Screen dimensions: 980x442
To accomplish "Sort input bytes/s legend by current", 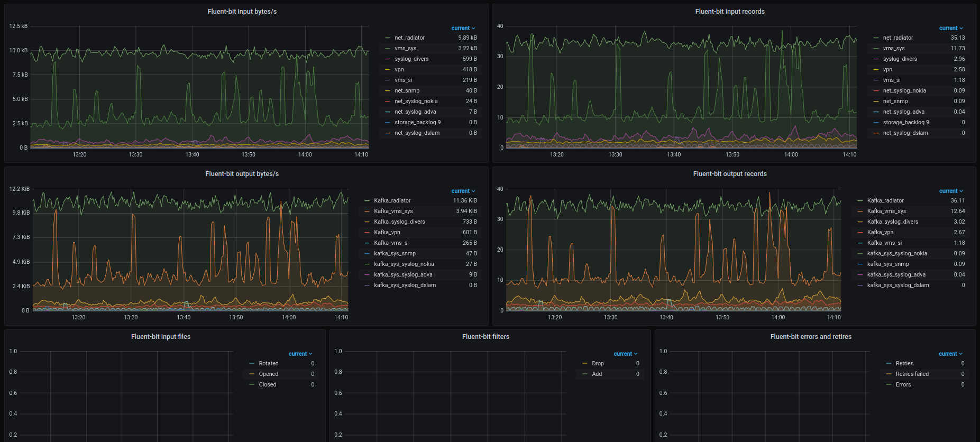I will (x=463, y=29).
